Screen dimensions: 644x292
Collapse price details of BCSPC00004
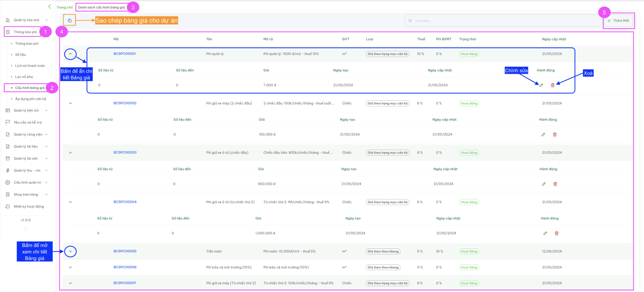[x=71, y=202]
